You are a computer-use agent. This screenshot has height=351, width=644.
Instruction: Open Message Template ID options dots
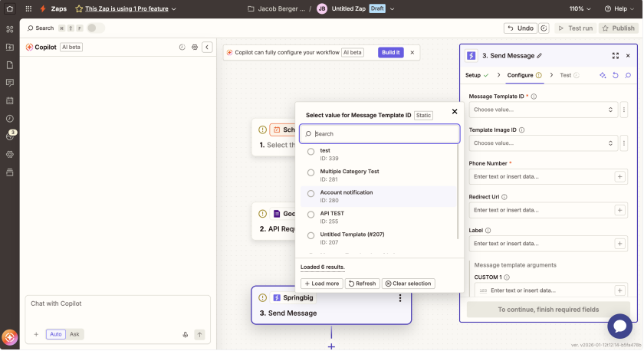tap(624, 110)
